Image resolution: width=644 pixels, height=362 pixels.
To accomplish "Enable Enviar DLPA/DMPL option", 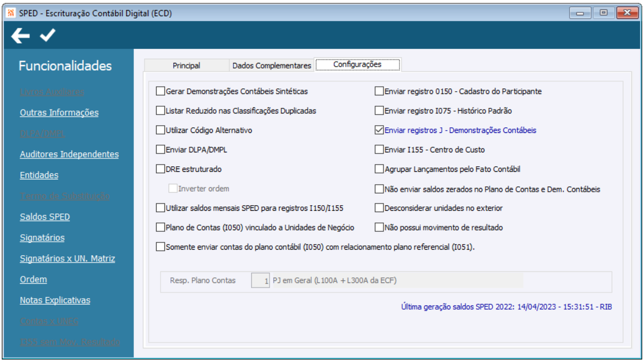I will (x=161, y=150).
